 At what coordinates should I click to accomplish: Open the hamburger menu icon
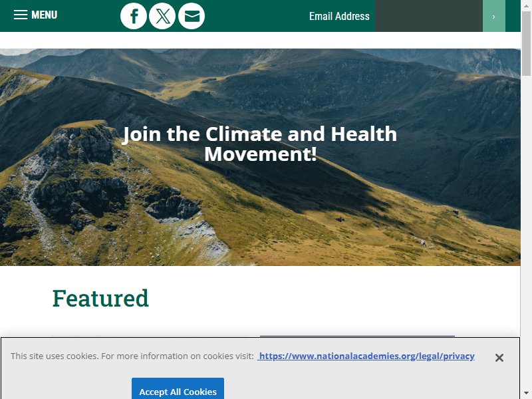point(21,15)
